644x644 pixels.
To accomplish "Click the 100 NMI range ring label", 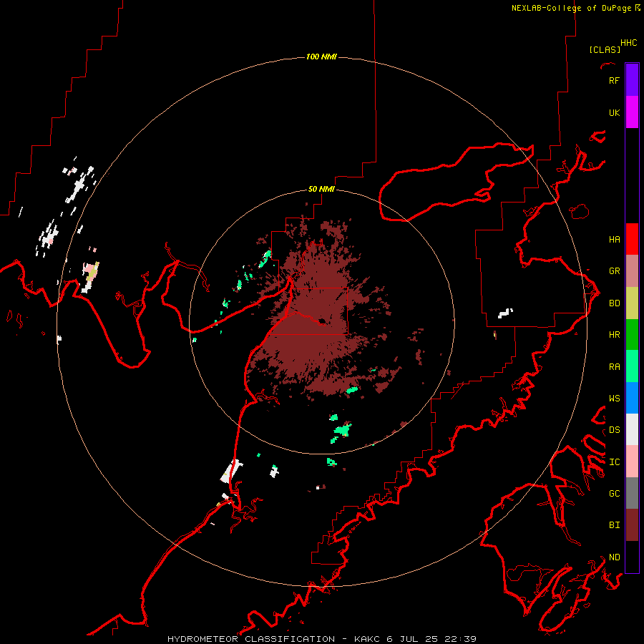I will [x=321, y=57].
